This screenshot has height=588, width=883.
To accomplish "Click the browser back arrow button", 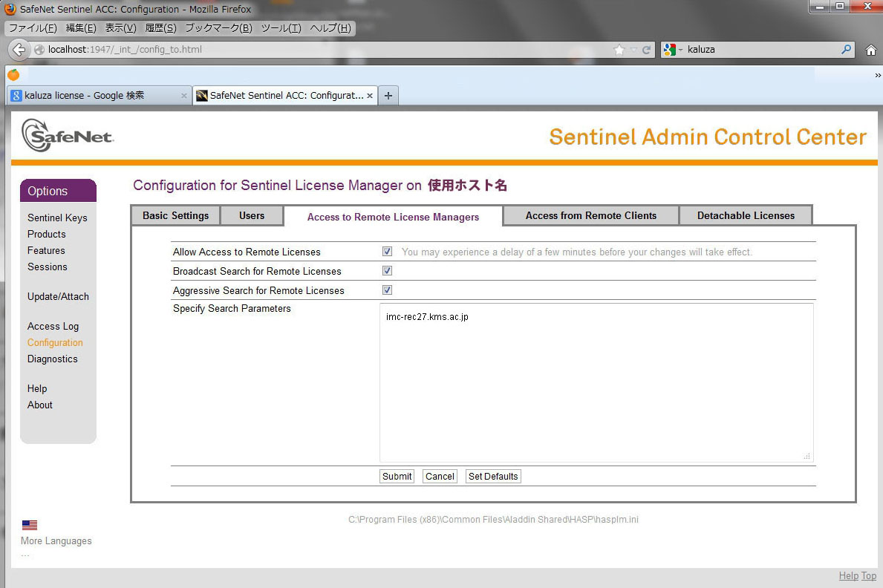I will [x=19, y=50].
